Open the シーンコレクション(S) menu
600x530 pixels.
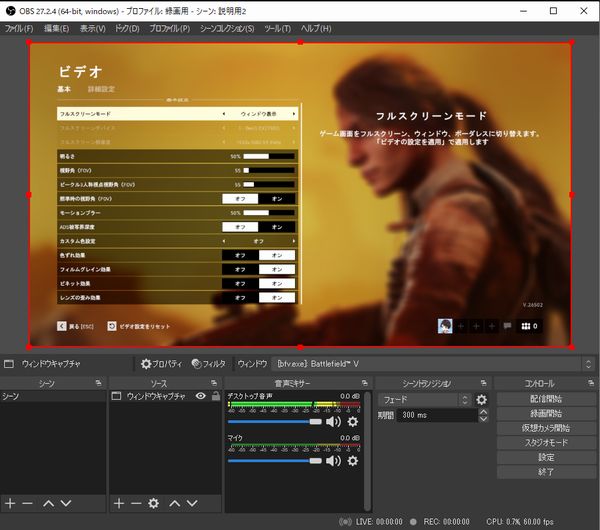[x=227, y=29]
